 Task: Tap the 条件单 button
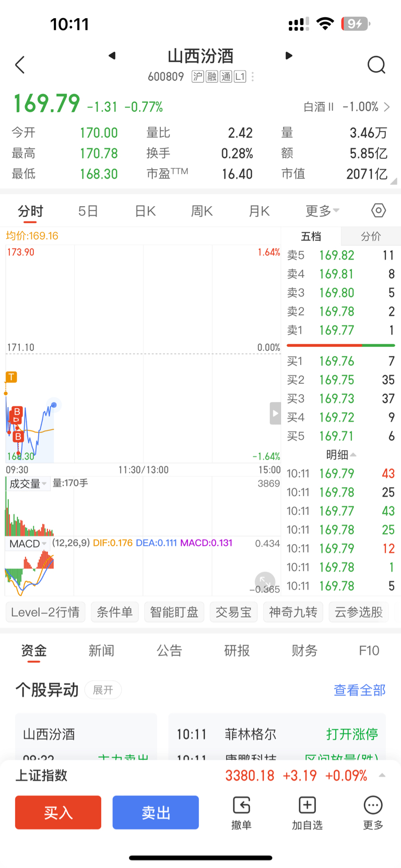115,612
